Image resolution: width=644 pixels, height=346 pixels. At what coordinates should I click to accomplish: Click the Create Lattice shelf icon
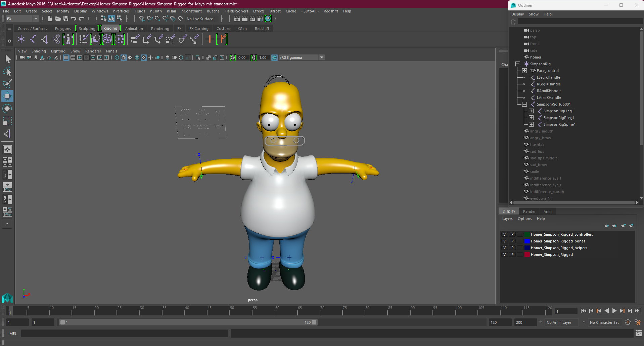(x=107, y=39)
